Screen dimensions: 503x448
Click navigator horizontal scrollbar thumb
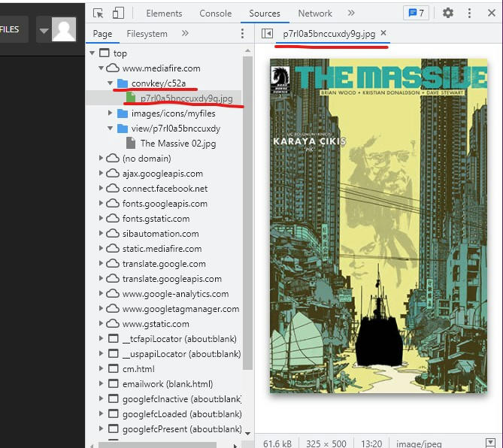tap(157, 445)
